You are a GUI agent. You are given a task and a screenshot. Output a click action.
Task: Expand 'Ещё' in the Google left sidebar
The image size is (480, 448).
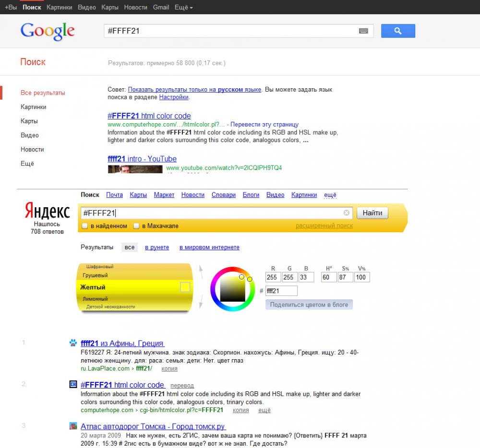pyautogui.click(x=27, y=164)
